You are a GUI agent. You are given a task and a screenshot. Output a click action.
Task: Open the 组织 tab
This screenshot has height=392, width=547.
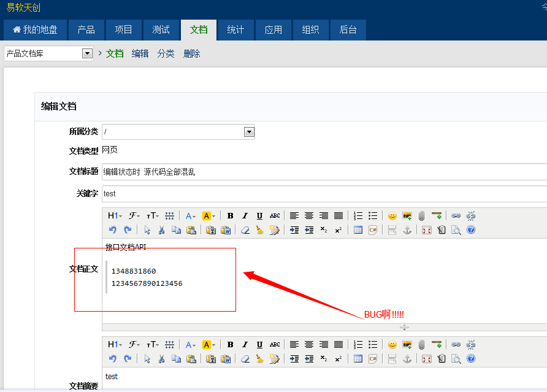(310, 29)
